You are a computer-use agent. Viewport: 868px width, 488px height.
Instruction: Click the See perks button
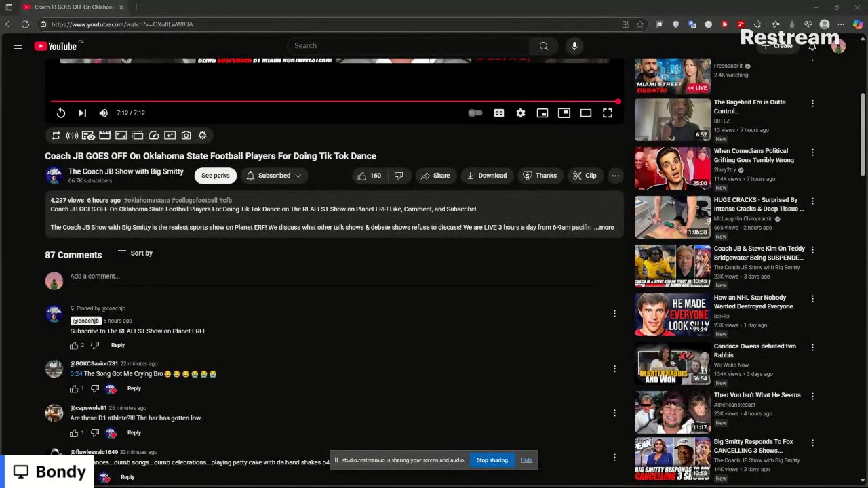[216, 176]
